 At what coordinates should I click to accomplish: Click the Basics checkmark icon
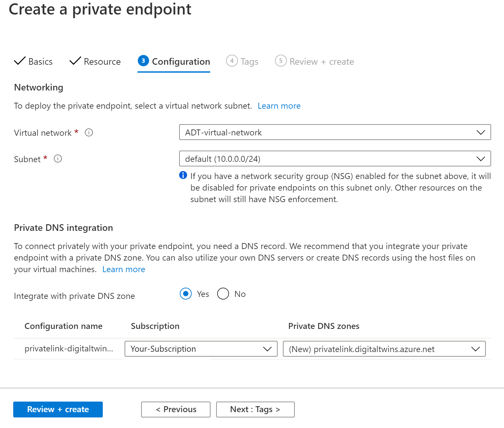click(x=20, y=61)
